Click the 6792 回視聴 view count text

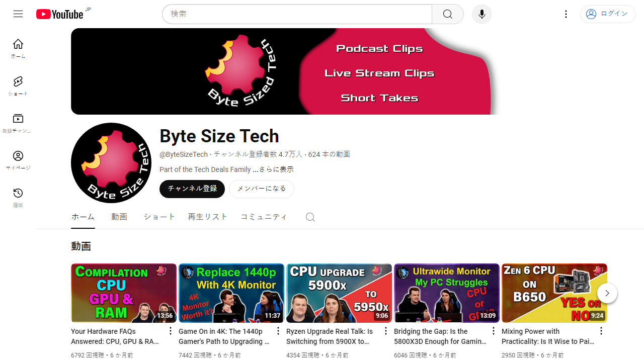click(x=88, y=355)
